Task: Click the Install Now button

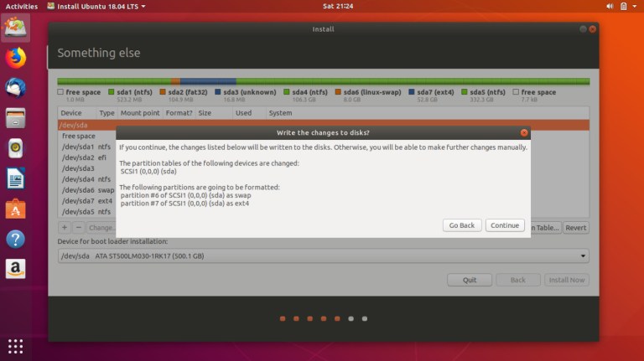Action: pos(567,280)
